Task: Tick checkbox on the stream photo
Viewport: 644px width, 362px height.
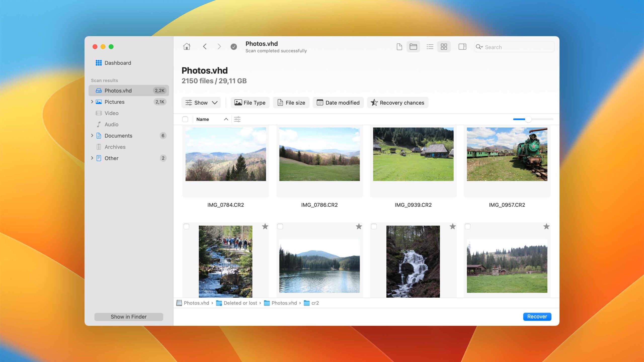Action: tap(186, 227)
